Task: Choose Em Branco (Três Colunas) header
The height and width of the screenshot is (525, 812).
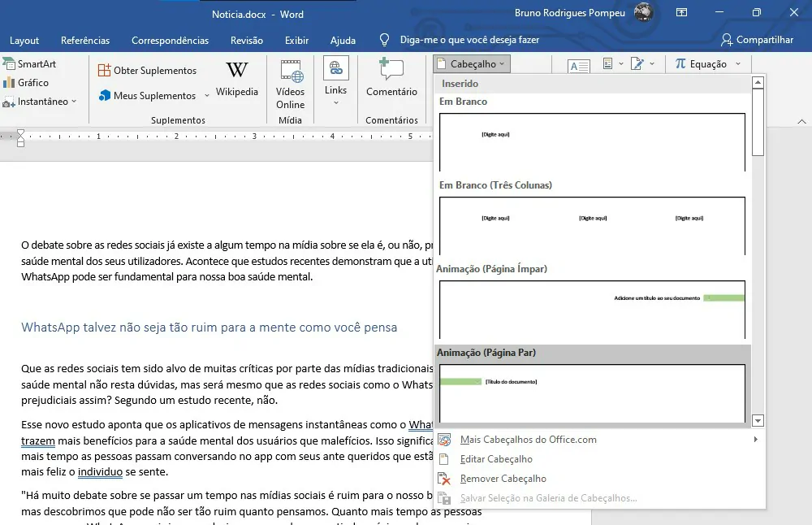Action: (x=592, y=225)
